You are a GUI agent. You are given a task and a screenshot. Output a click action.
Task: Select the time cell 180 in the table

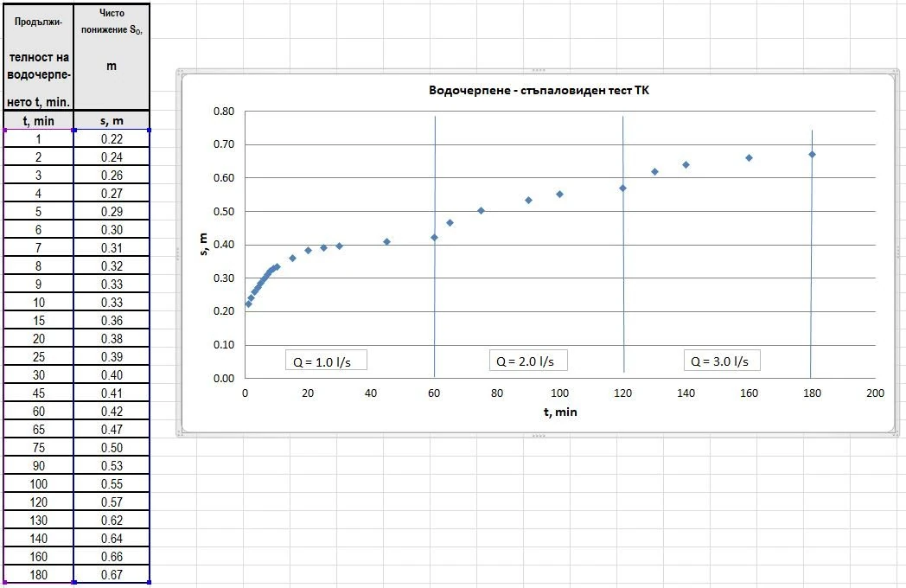click(x=39, y=575)
